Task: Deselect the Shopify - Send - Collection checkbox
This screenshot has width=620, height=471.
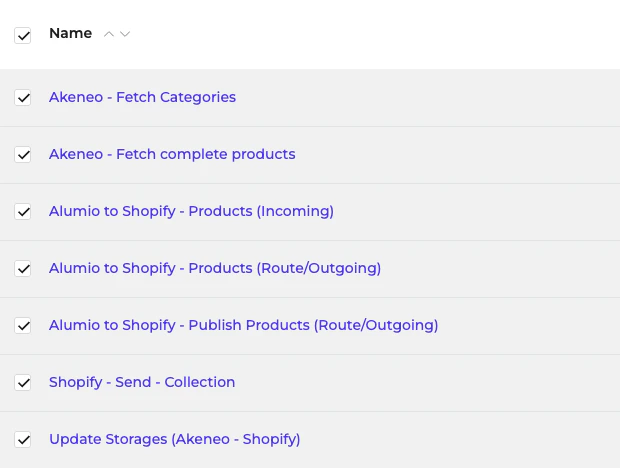Action: pos(23,383)
